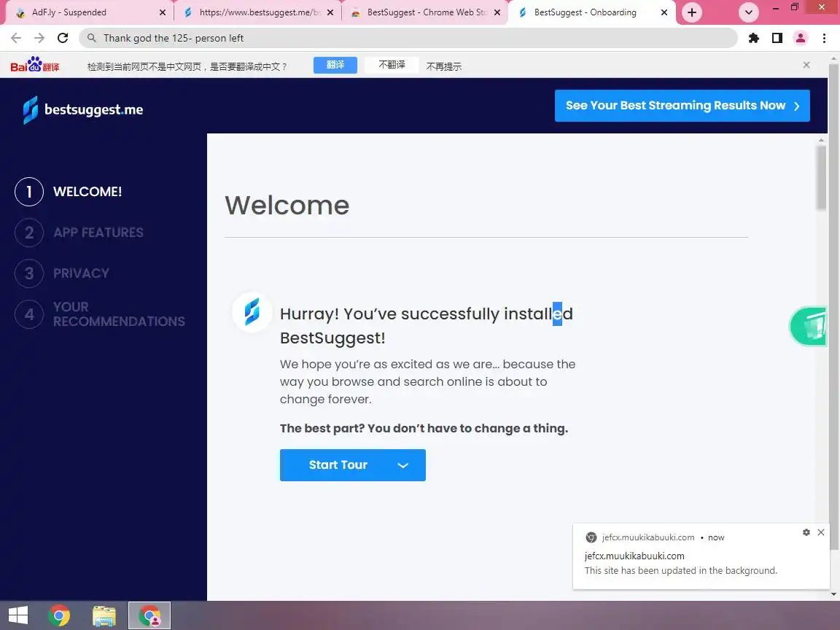The width and height of the screenshot is (840, 630).
Task: Open the Chrome three-dot menu
Action: 824,38
